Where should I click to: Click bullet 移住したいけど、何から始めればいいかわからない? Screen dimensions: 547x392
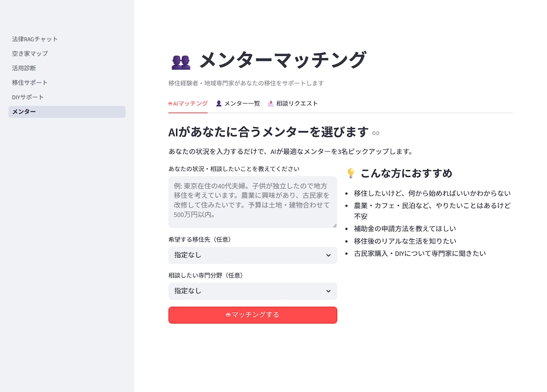click(x=432, y=194)
